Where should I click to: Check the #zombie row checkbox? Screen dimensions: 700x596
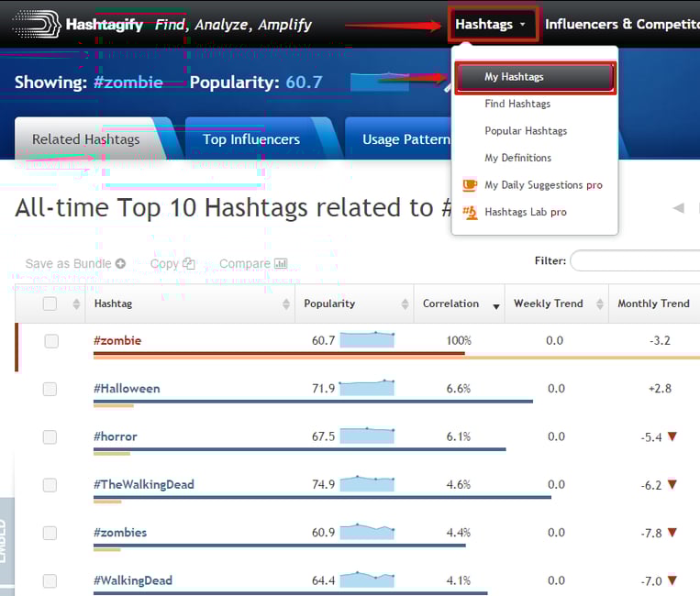(x=51, y=341)
